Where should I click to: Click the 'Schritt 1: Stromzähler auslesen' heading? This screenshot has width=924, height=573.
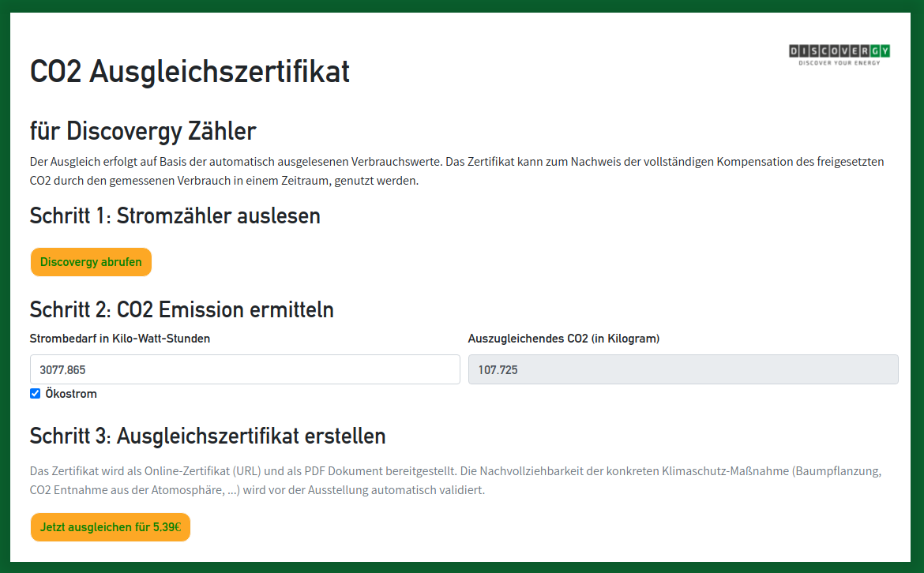[175, 216]
